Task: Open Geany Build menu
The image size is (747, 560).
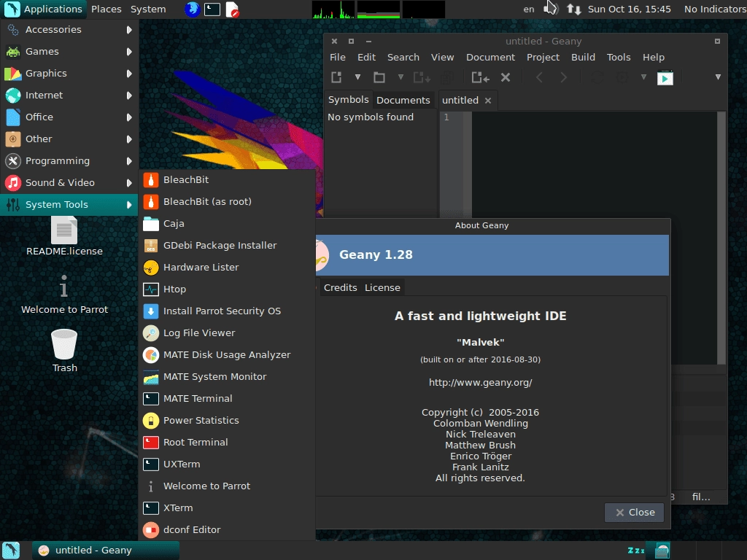Action: coord(583,57)
